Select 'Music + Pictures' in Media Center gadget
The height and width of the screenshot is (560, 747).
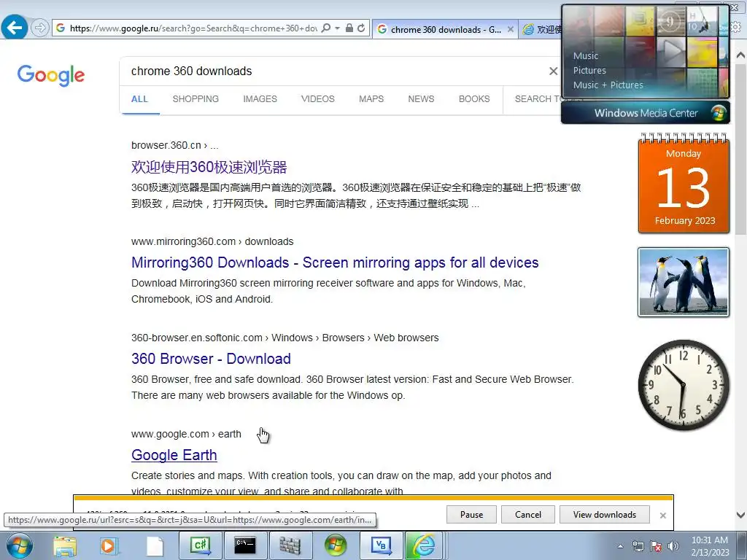[608, 85]
